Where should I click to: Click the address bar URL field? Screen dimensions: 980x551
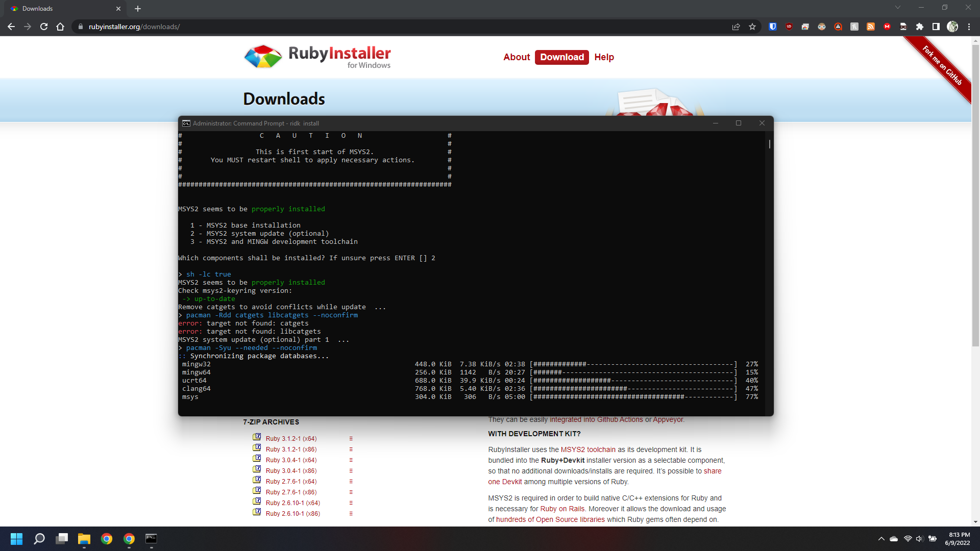[403, 27]
